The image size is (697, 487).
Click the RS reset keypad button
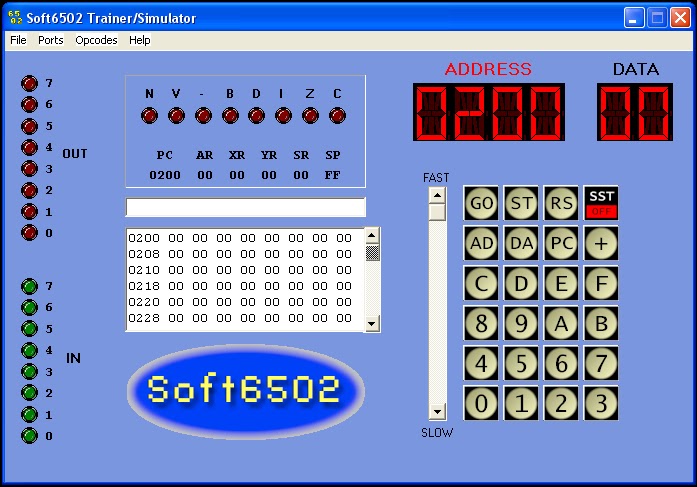point(561,203)
